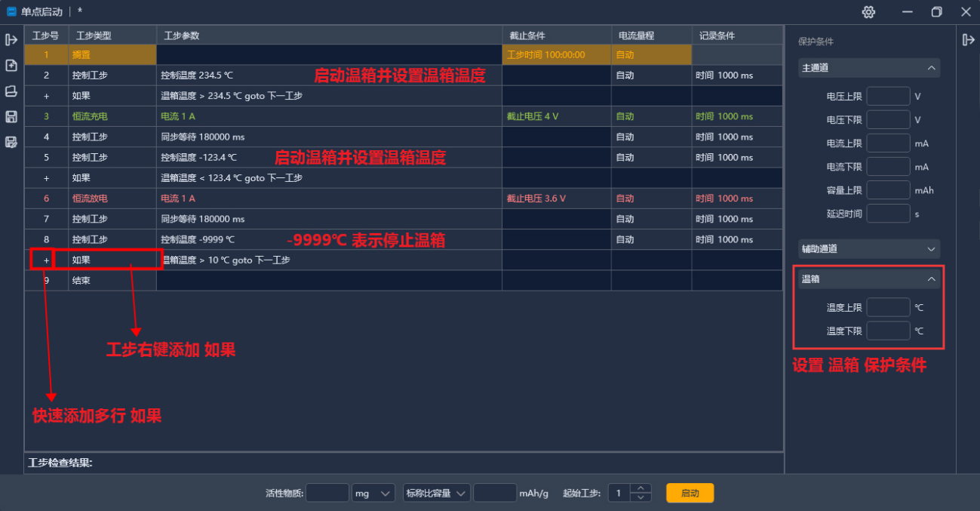The image size is (980, 511).
Task: Select the 单点启动 tab
Action: click(40, 11)
